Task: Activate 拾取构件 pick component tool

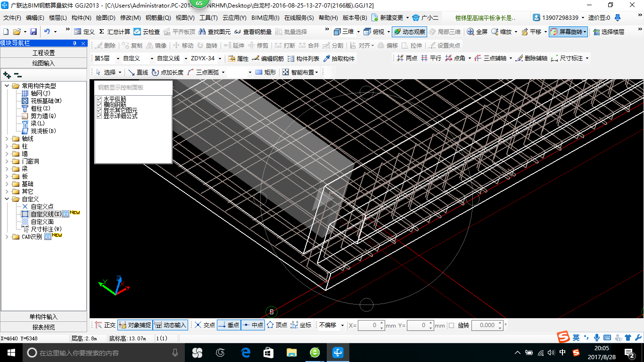Action: point(339,58)
